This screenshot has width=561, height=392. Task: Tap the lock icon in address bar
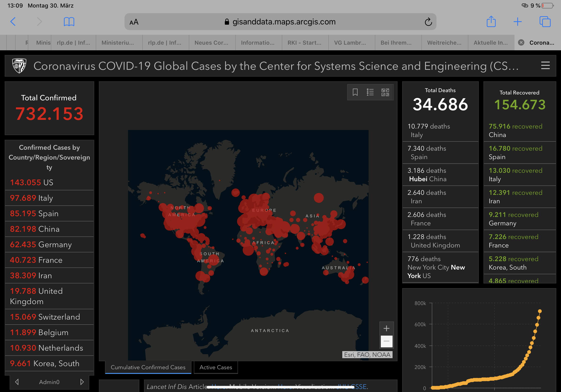coord(227,22)
